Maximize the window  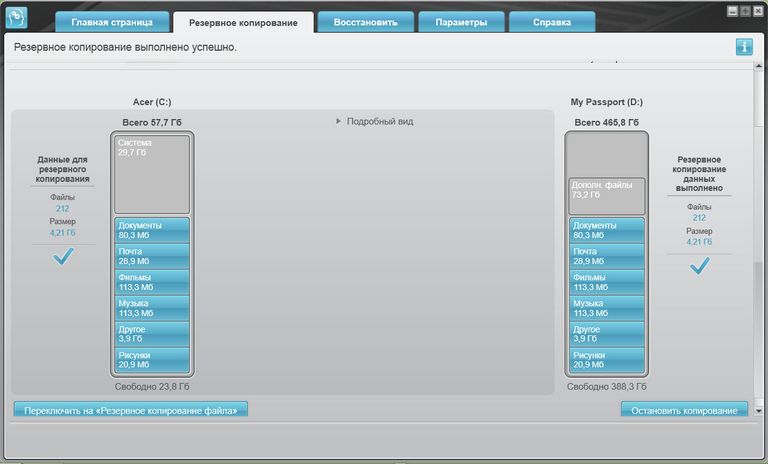[x=745, y=11]
